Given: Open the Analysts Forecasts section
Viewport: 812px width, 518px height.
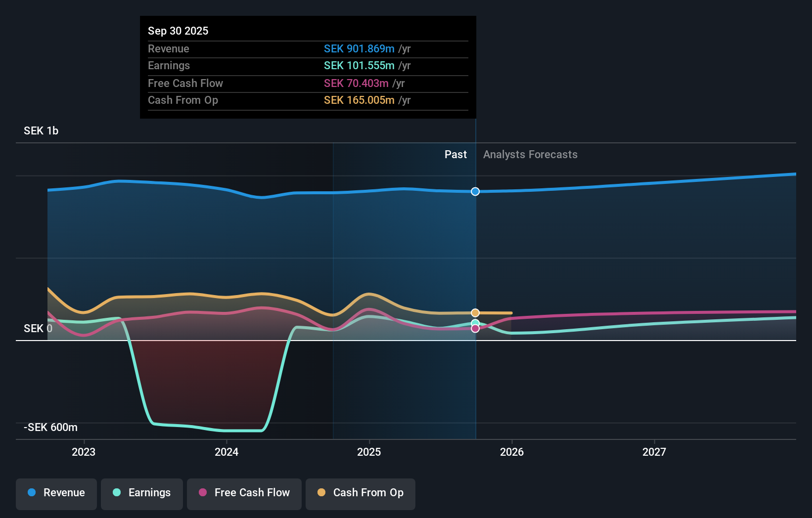Looking at the screenshot, I should coord(530,154).
